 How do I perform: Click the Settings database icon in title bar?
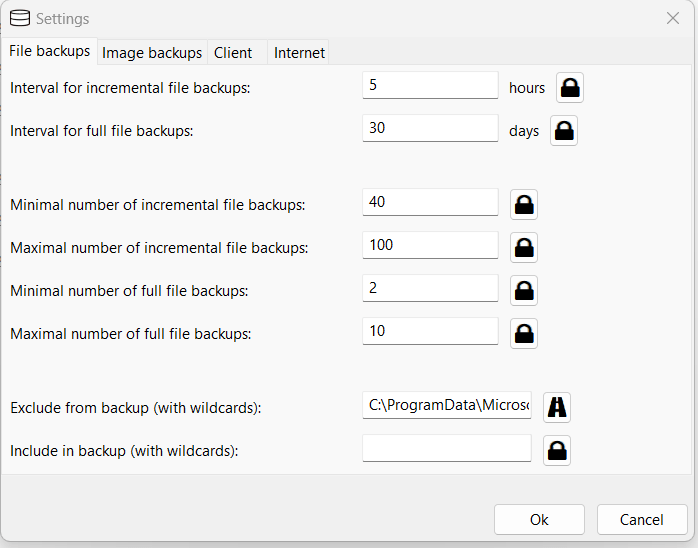[x=20, y=19]
